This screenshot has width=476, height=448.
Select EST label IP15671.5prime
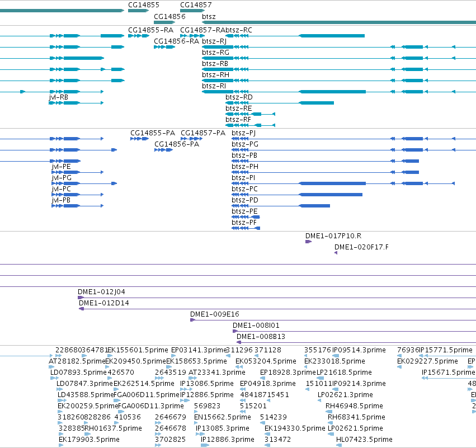coord(449,372)
